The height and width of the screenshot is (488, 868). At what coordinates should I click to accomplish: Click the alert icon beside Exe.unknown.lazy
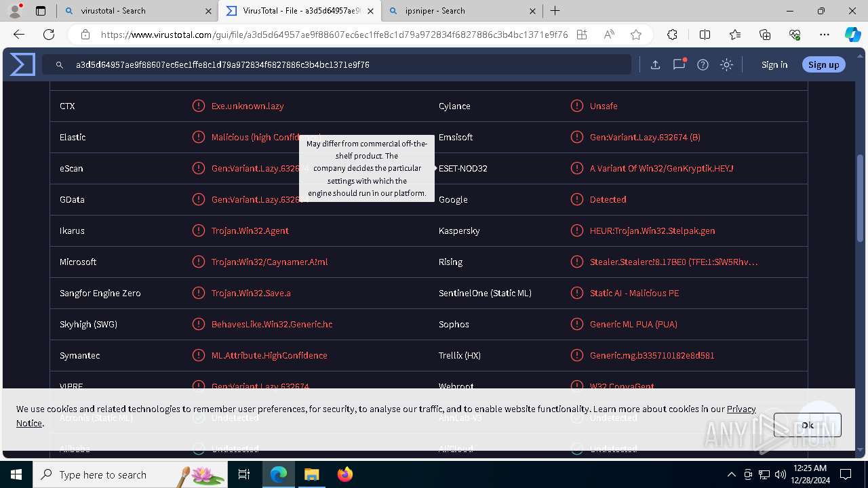pos(199,106)
